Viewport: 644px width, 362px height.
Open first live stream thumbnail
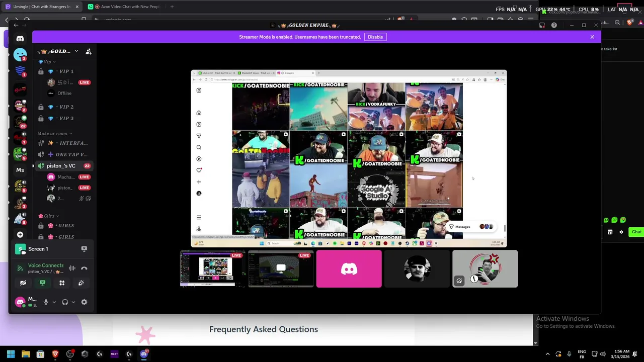point(213,269)
